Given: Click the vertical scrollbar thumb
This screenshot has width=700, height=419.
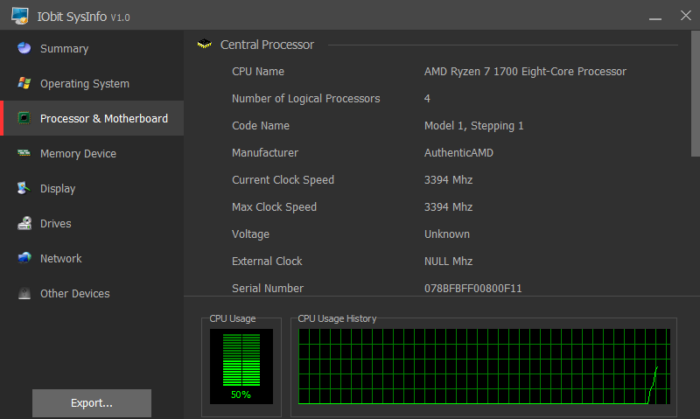Looking at the screenshot, I should [x=695, y=94].
